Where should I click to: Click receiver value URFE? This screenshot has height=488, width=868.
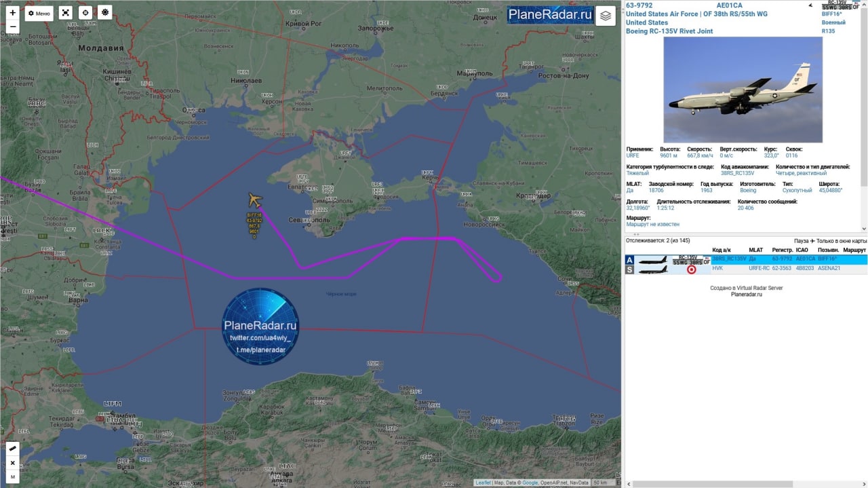click(x=633, y=155)
